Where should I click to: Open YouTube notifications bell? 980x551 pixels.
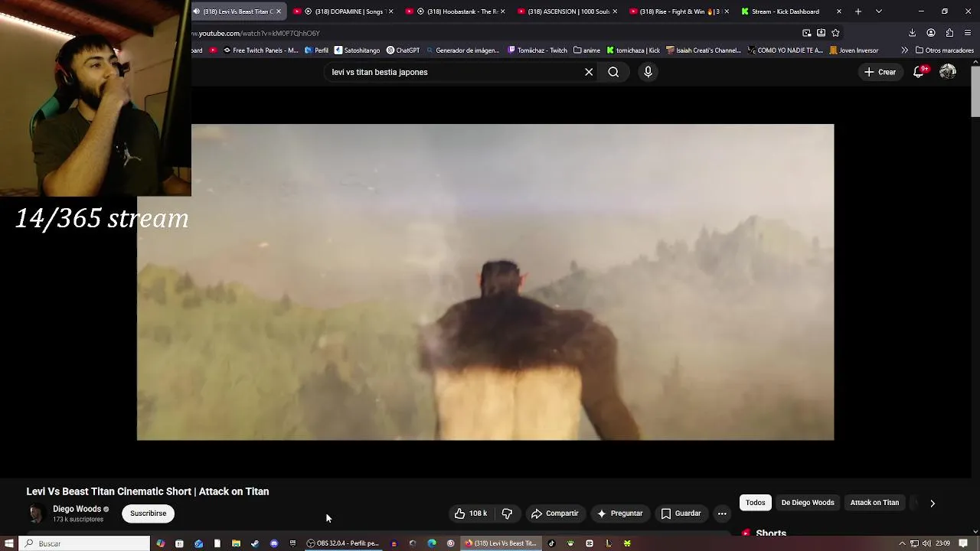point(919,72)
